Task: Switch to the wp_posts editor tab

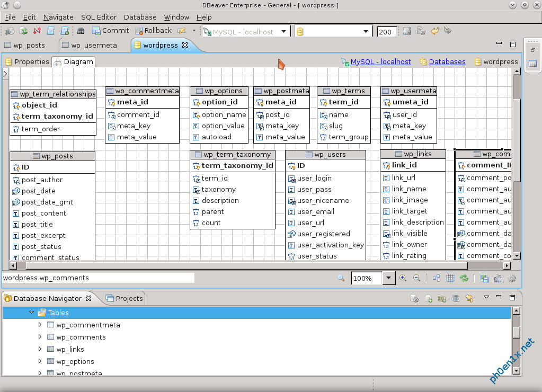Action: pos(25,45)
